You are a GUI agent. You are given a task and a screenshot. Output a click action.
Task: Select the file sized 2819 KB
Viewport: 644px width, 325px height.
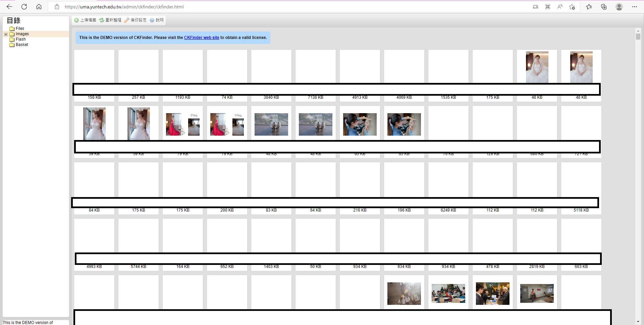pos(537,245)
